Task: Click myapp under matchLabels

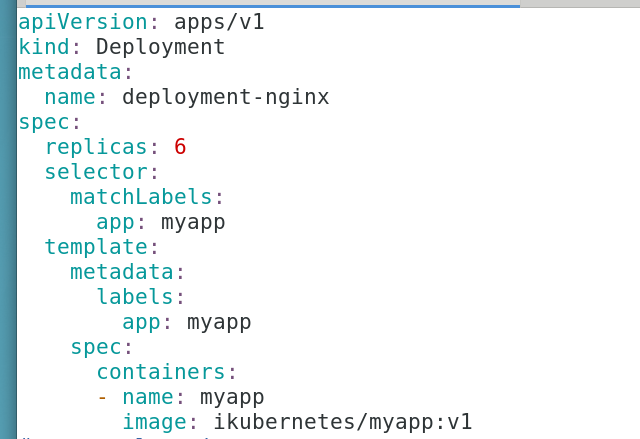Action: coord(193,223)
